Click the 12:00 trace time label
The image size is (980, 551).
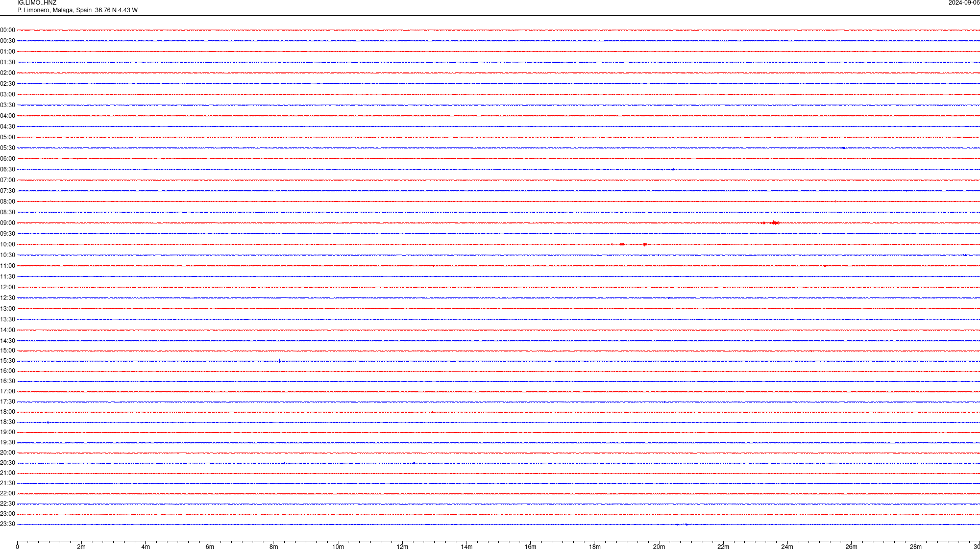8,287
